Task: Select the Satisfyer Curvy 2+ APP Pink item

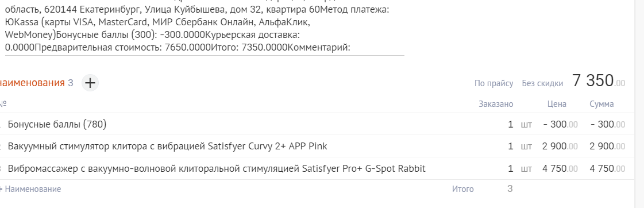Action: coord(168,146)
